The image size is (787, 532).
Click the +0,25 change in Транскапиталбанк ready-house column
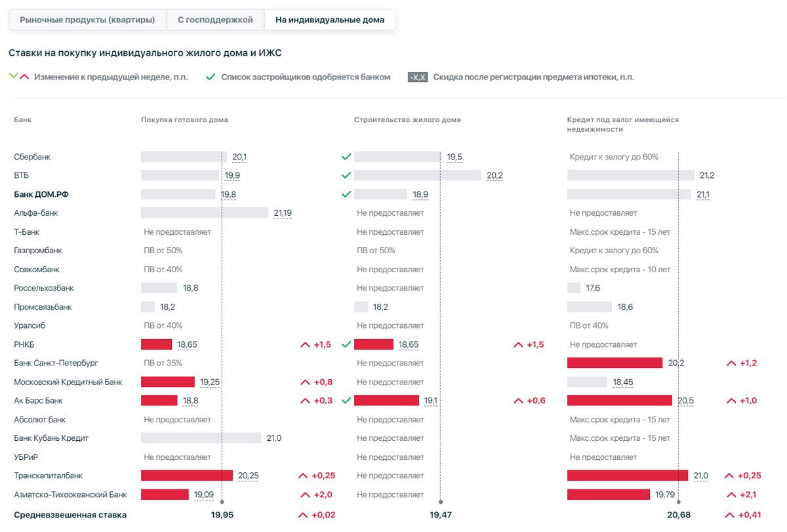pyautogui.click(x=323, y=476)
